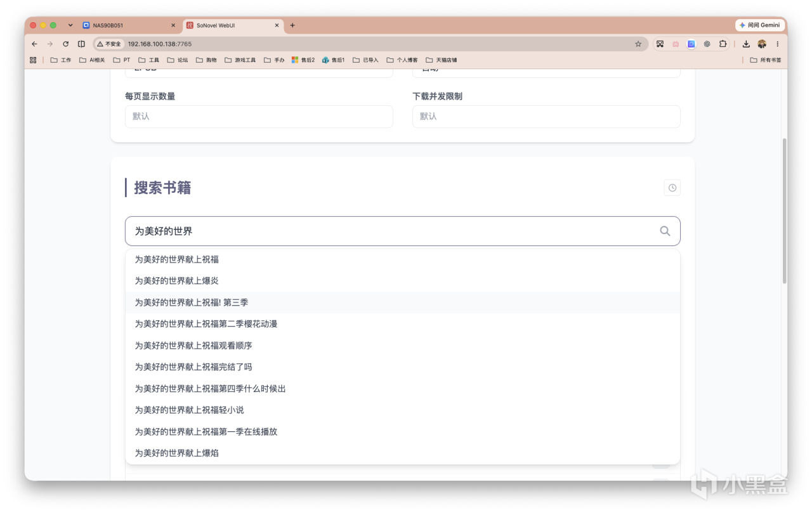Open the 购物 bookmarks folder

point(206,60)
